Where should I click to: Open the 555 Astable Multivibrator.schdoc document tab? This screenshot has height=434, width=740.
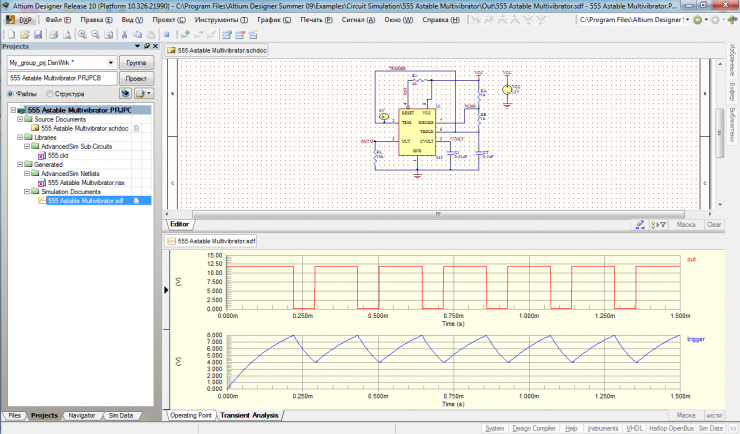pyautogui.click(x=217, y=50)
